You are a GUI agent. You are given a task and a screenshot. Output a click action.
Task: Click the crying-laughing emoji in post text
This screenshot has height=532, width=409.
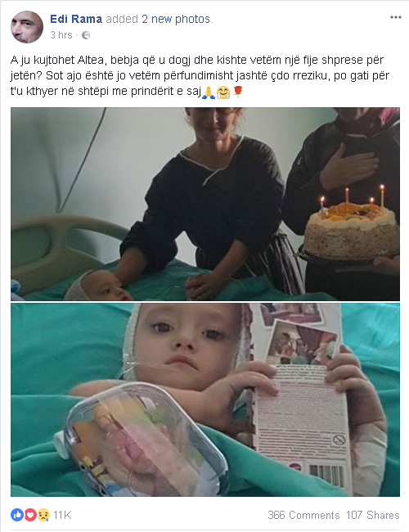pyautogui.click(x=223, y=92)
